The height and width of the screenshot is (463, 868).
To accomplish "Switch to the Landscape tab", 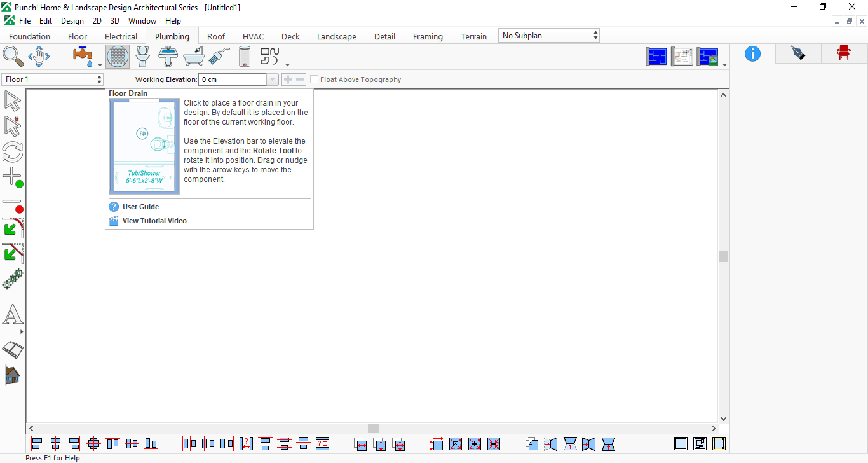I will coord(337,36).
